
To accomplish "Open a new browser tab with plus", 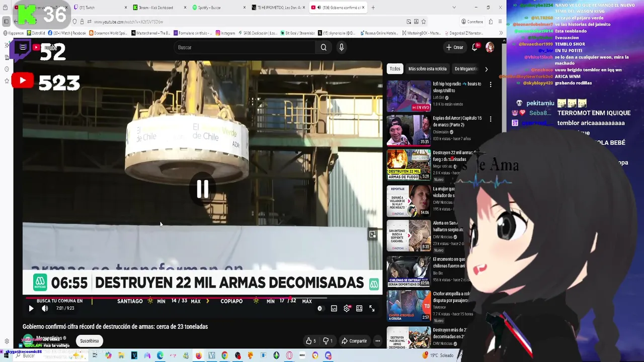I will 373,8.
